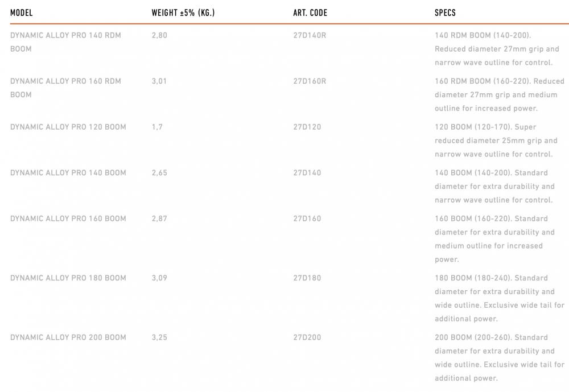Viewport: 569px width, 392px height.
Task: Select Dynamic Alloy Pro 140 Boom model
Action: click(68, 173)
